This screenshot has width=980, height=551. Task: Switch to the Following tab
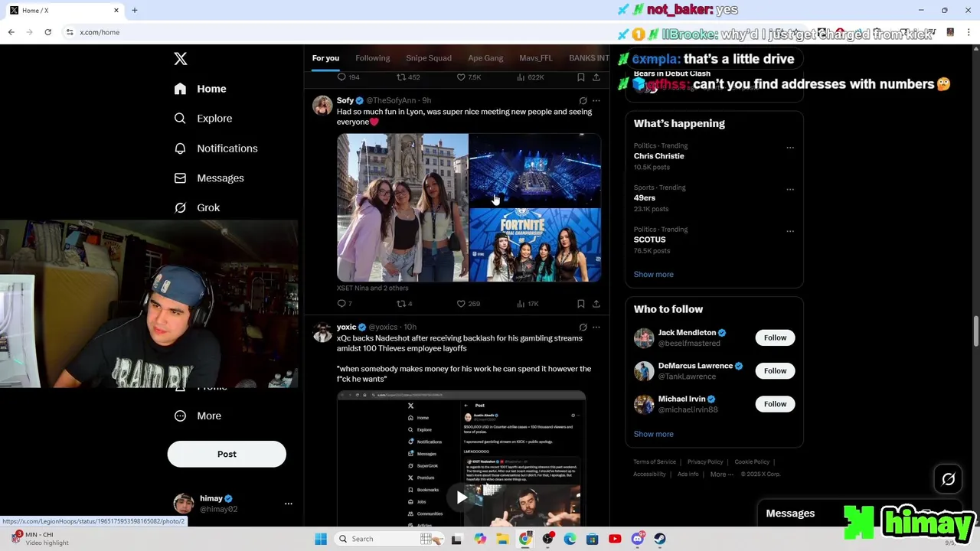coord(373,58)
